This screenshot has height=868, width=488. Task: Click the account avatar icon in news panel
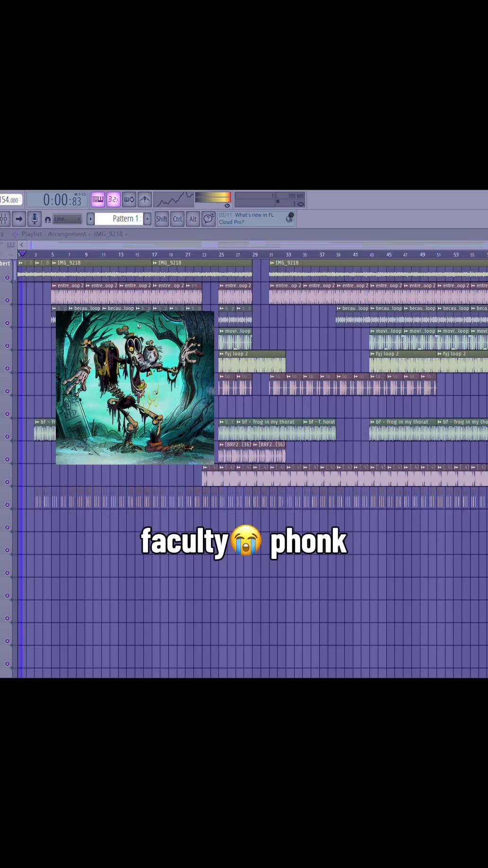(x=290, y=218)
